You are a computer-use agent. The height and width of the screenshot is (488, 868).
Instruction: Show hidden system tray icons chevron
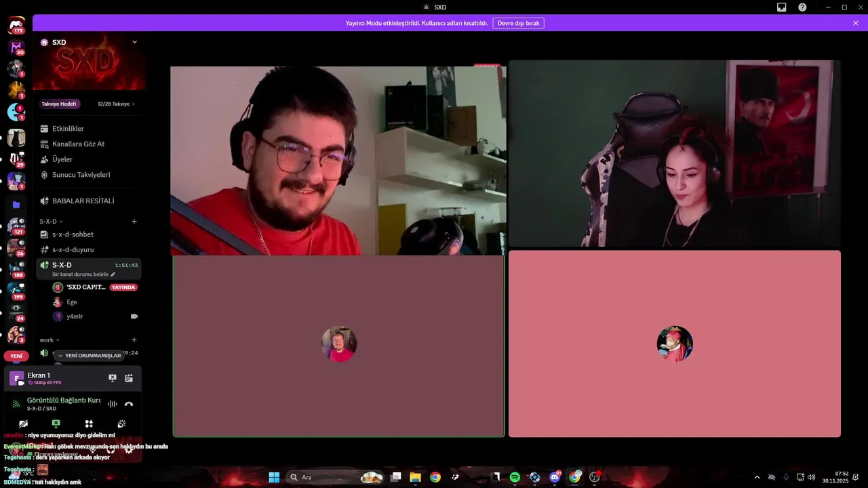pyautogui.click(x=757, y=477)
